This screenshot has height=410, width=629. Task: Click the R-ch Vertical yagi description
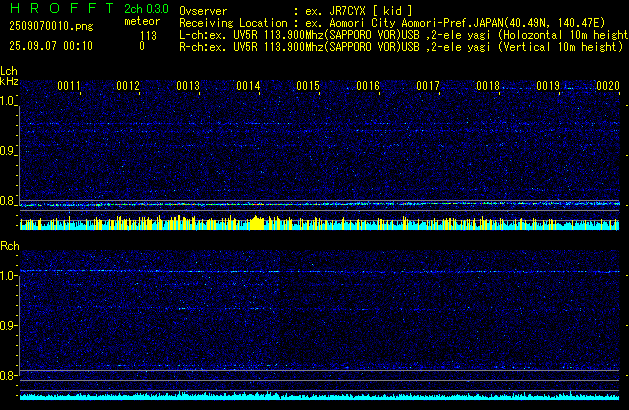tap(401, 47)
